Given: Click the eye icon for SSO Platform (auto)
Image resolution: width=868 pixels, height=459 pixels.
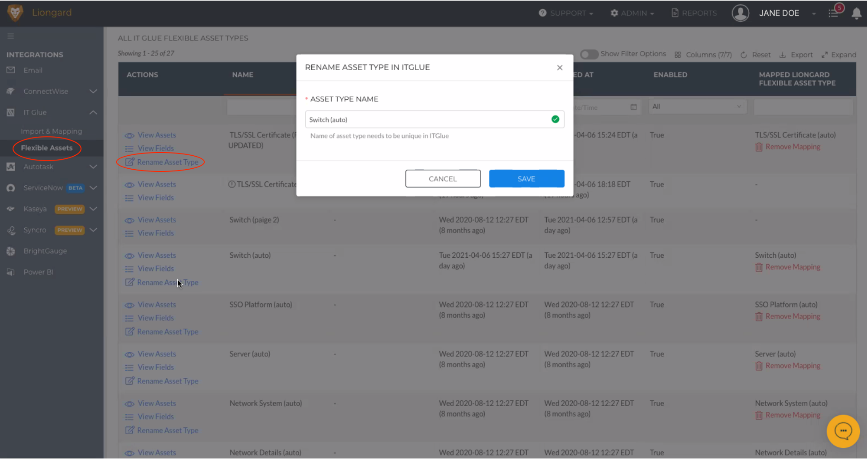Looking at the screenshot, I should (129, 305).
